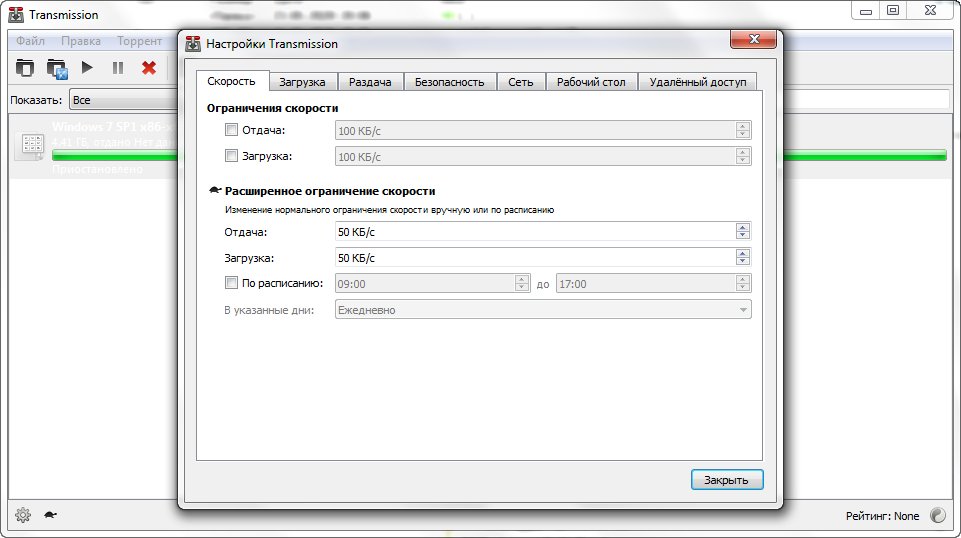Image resolution: width=961 pixels, height=538 pixels.
Task: Switch to the Загрузка tab
Action: coord(302,81)
